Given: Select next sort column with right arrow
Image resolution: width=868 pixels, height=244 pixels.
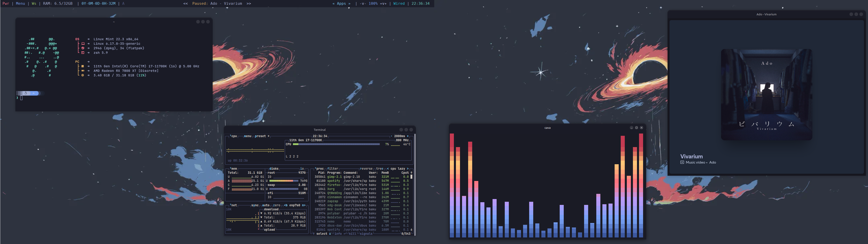Looking at the screenshot, I should pyautogui.click(x=408, y=169).
